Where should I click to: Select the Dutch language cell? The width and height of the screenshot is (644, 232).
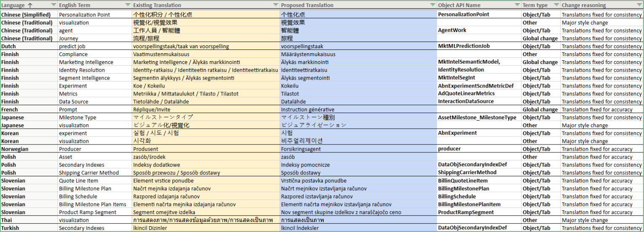(29, 46)
